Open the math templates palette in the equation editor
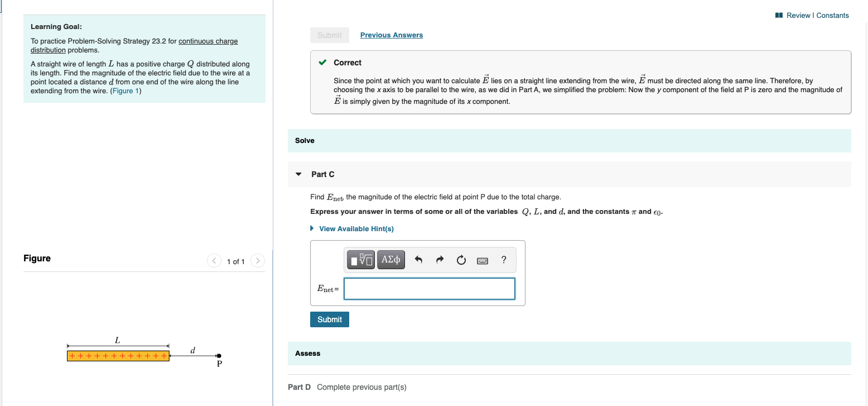This screenshot has width=868, height=406. tap(360, 259)
